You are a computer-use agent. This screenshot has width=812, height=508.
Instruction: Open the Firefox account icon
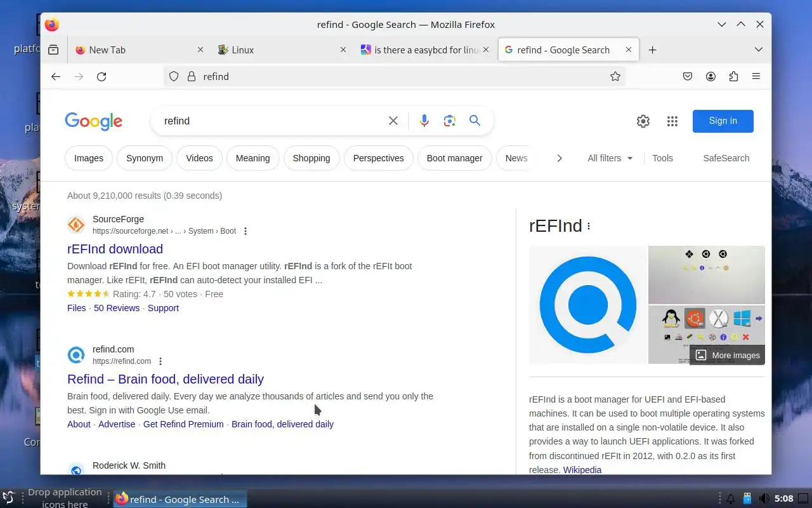(710, 76)
